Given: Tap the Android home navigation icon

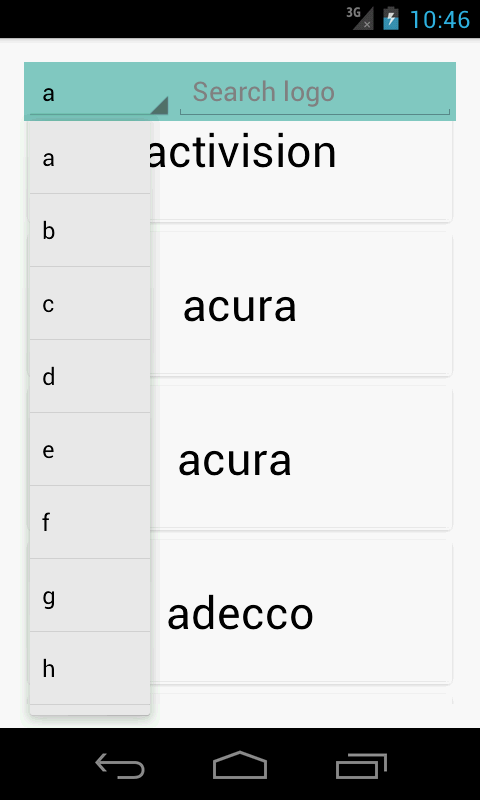Looking at the screenshot, I should coord(240,765).
